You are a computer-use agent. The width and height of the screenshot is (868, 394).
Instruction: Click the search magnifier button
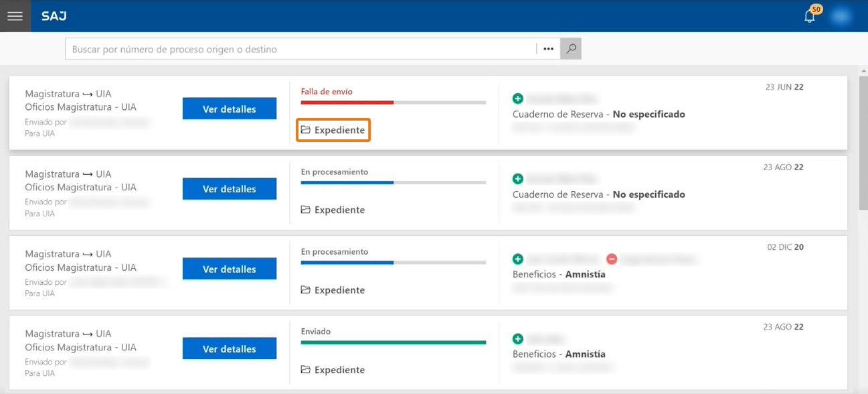point(571,49)
